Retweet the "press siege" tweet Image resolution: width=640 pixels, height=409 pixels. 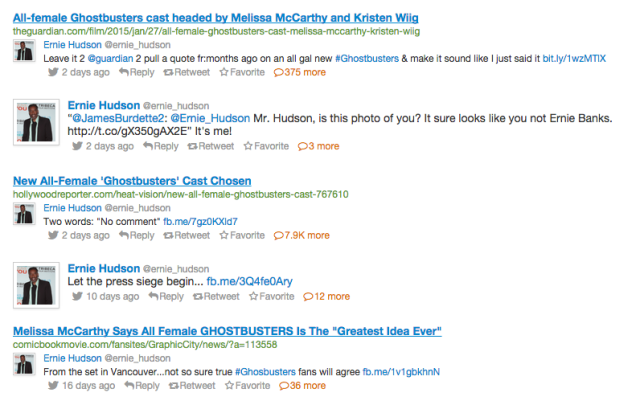215,296
